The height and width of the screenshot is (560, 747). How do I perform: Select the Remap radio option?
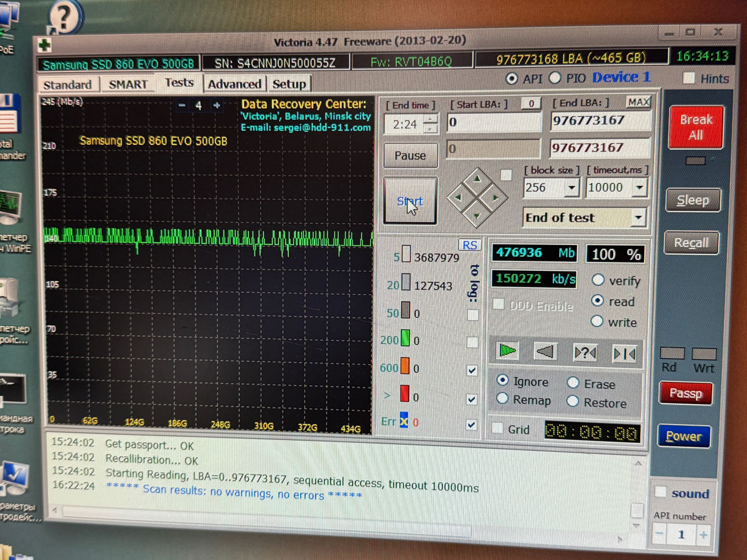502,399
